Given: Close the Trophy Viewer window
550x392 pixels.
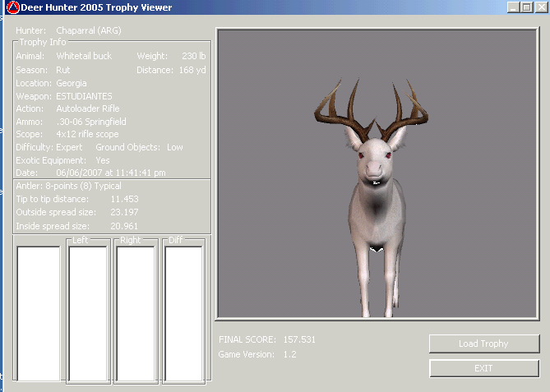Looking at the screenshot, I should tap(541, 7).
